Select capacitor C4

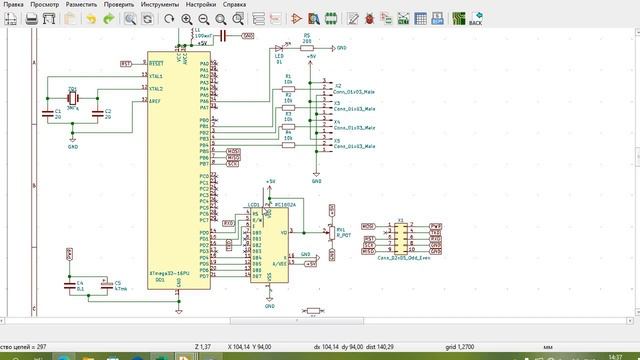(x=70, y=286)
